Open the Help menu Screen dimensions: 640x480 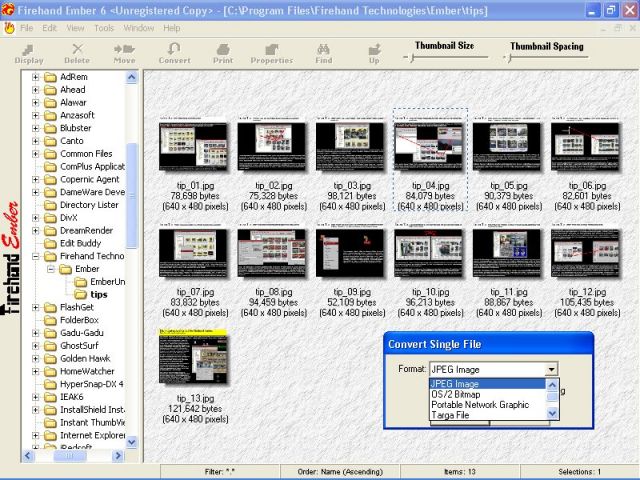click(x=171, y=28)
